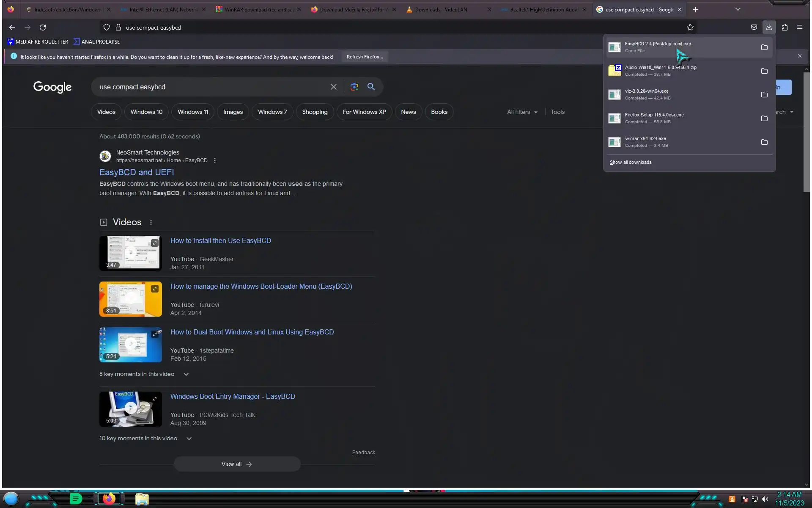Open the EasyBCD and UEFI result
812x508 pixels.
pos(137,172)
